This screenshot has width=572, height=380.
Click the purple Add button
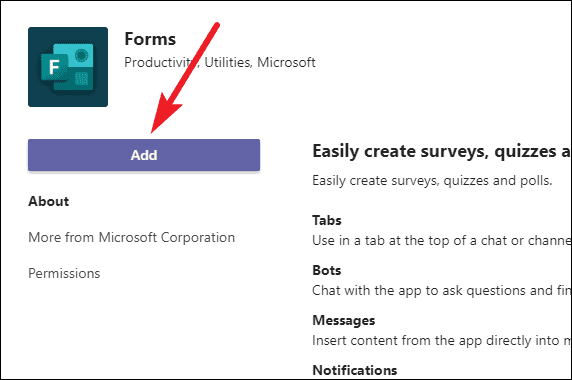point(144,155)
